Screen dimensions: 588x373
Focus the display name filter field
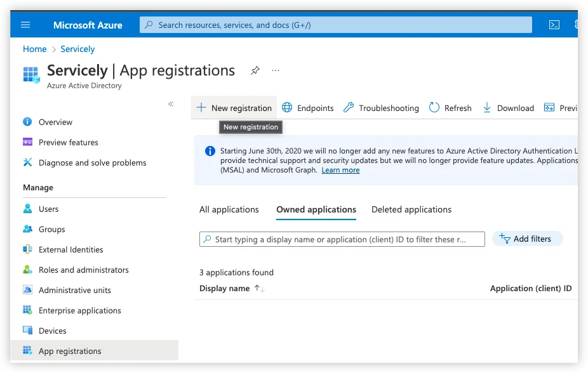342,239
